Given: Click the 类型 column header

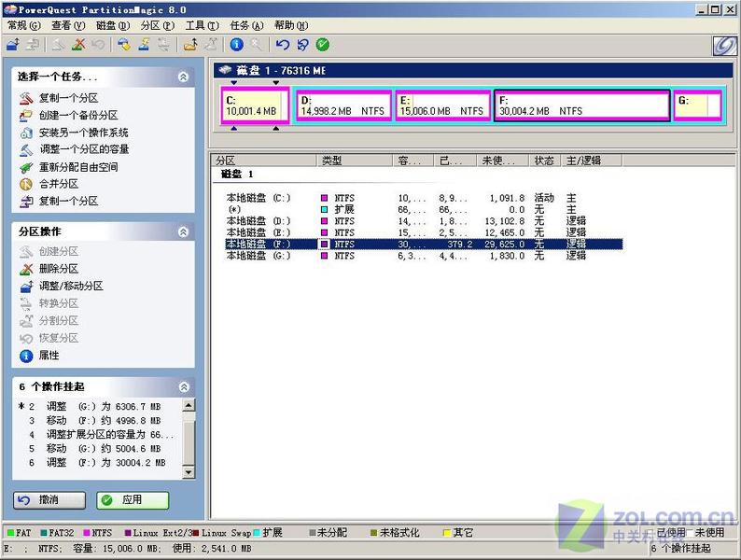Looking at the screenshot, I should pos(355,161).
